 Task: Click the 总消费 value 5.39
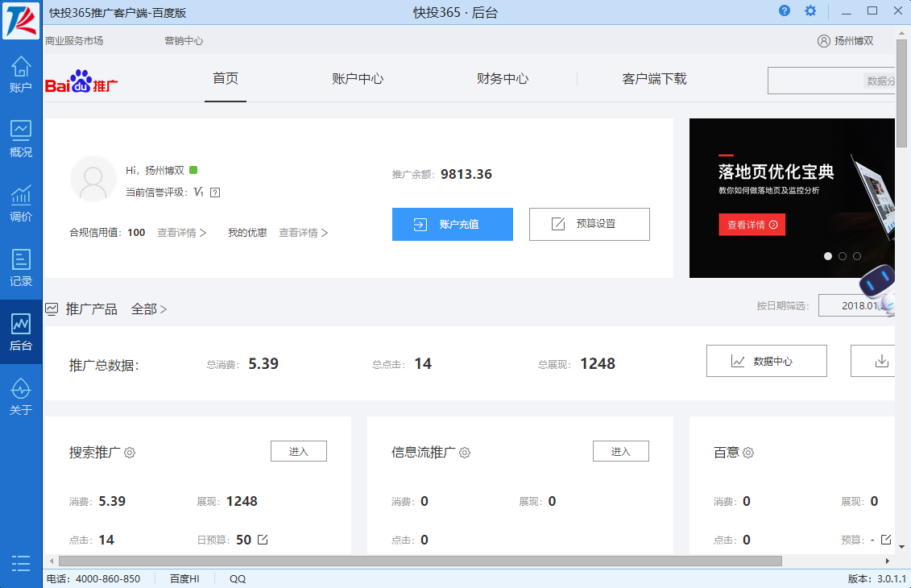263,364
